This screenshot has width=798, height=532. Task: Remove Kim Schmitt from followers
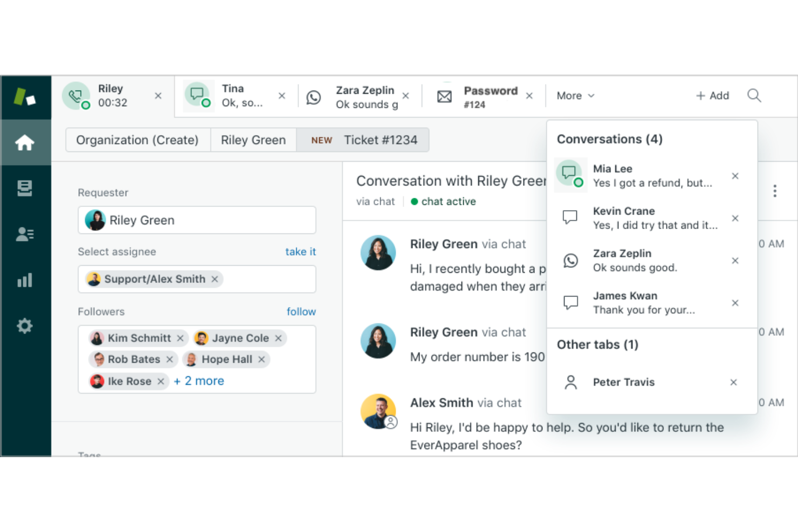180,338
